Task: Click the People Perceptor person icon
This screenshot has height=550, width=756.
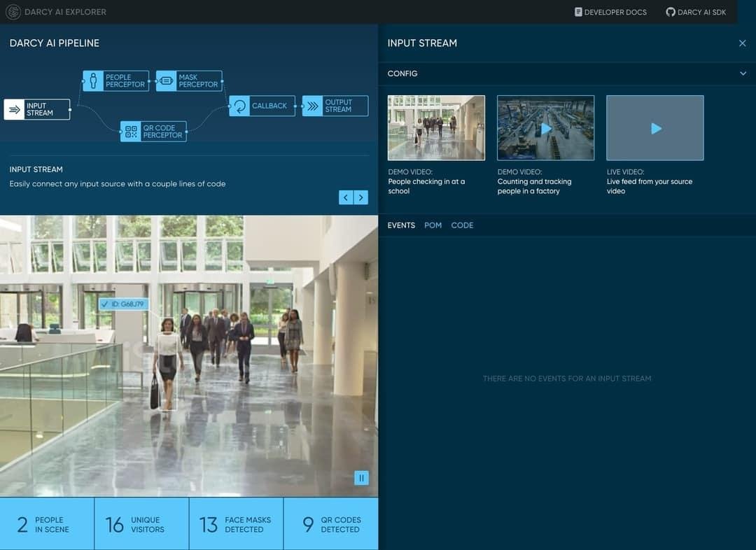Action: coord(93,81)
